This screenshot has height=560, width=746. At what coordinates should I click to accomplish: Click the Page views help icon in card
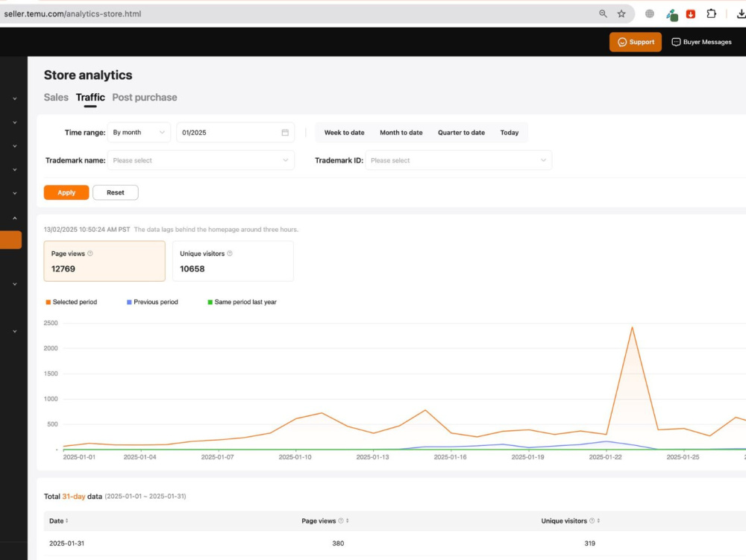[90, 254]
